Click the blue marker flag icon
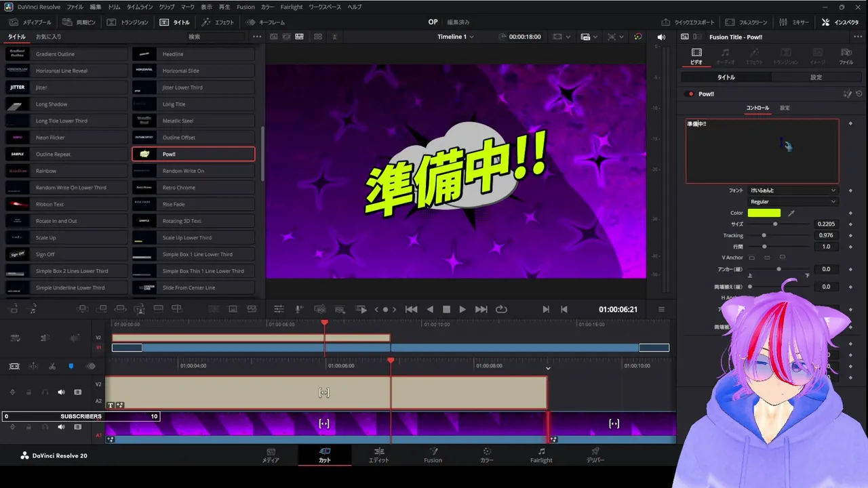868x488 pixels. pos(71,366)
